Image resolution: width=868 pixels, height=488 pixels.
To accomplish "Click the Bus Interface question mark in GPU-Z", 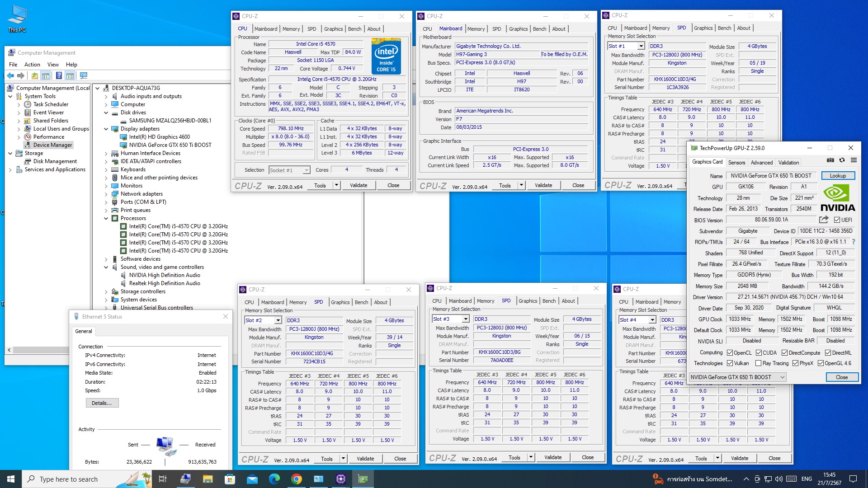I will pos(854,242).
